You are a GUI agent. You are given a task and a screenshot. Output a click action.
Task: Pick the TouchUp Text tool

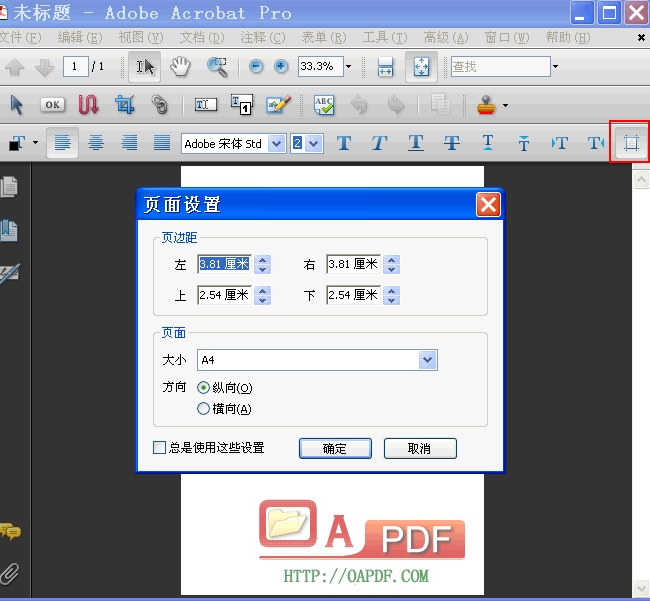point(206,104)
